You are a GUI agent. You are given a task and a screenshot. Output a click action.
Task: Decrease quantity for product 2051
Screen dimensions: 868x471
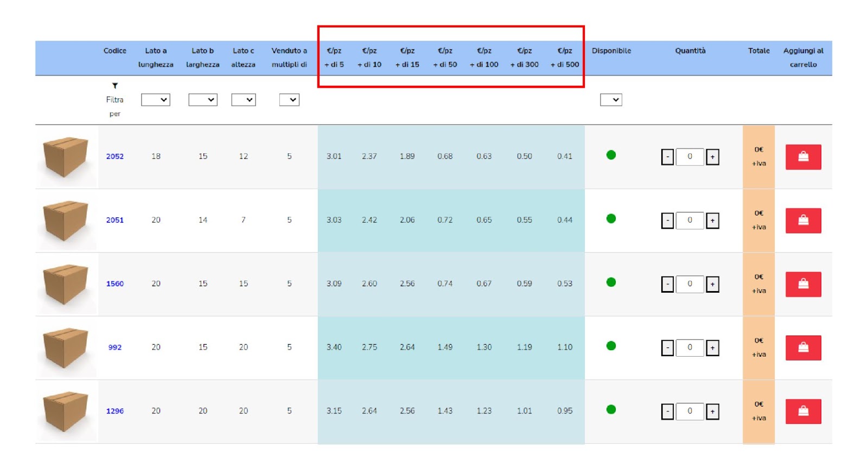pos(668,221)
